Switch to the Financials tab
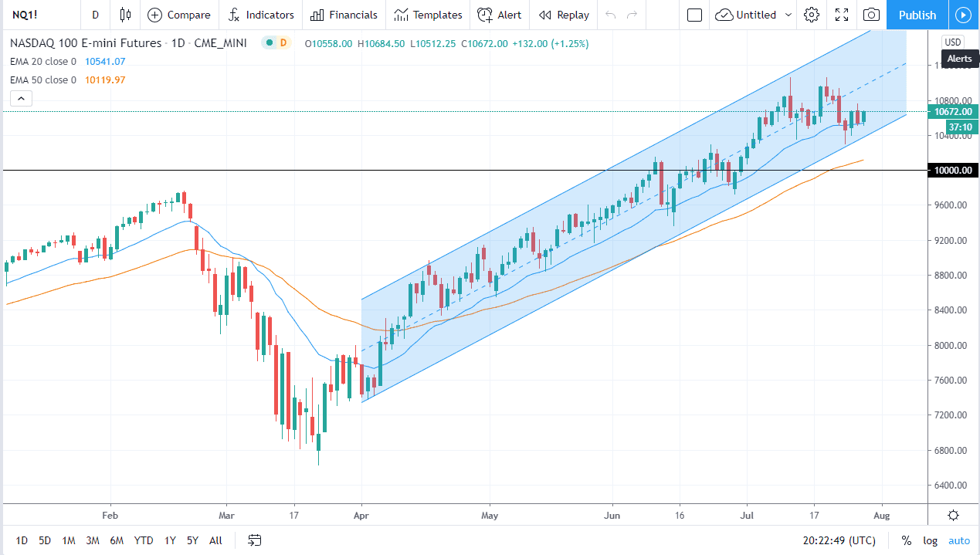Image resolution: width=980 pixels, height=555 pixels. (343, 15)
